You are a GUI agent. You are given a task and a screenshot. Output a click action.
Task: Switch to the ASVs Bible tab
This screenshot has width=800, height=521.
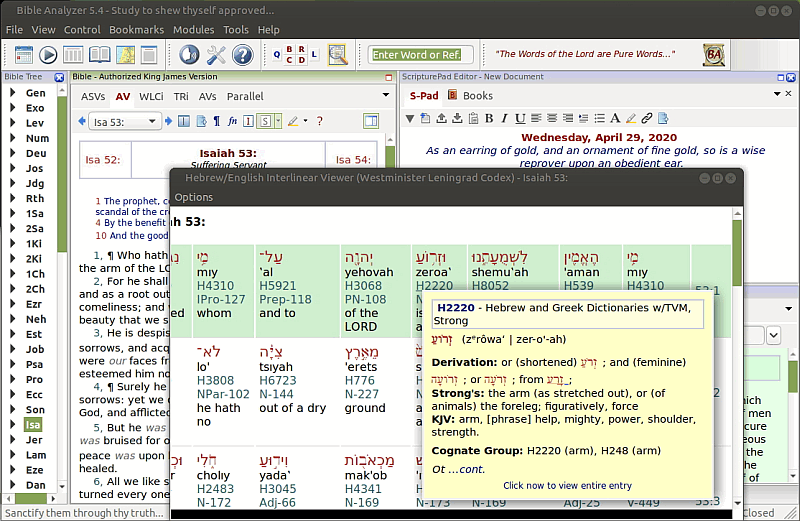[93, 96]
